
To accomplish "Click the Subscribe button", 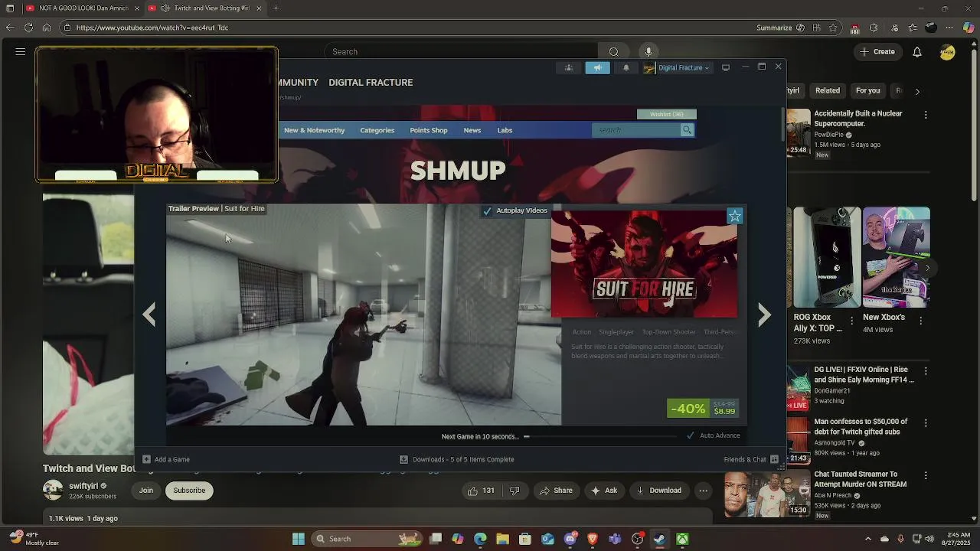I will [189, 491].
